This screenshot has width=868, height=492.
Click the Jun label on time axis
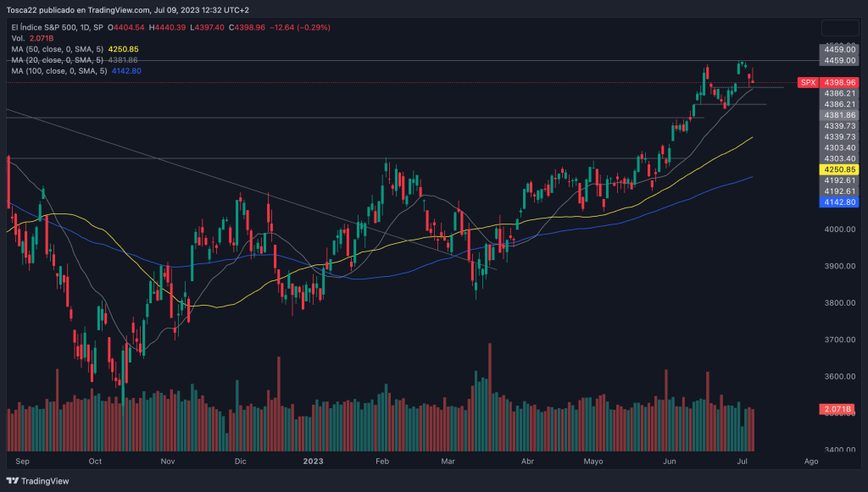coord(670,462)
